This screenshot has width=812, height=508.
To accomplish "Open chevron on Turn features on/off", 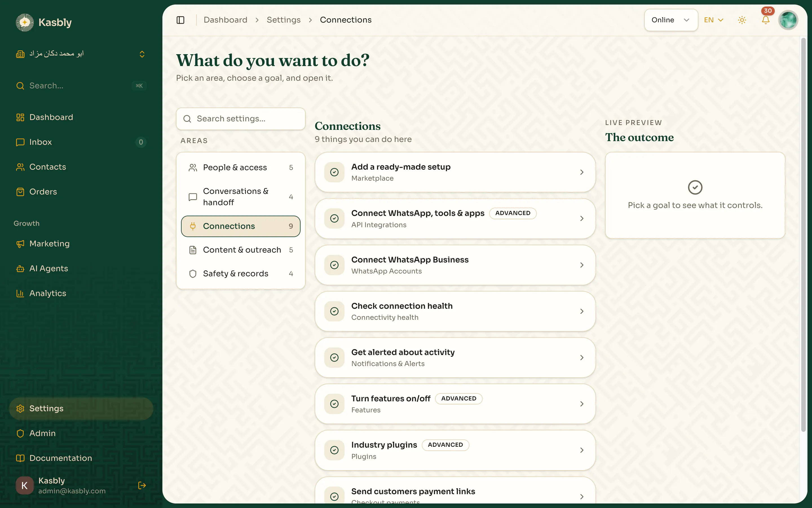I will (582, 404).
